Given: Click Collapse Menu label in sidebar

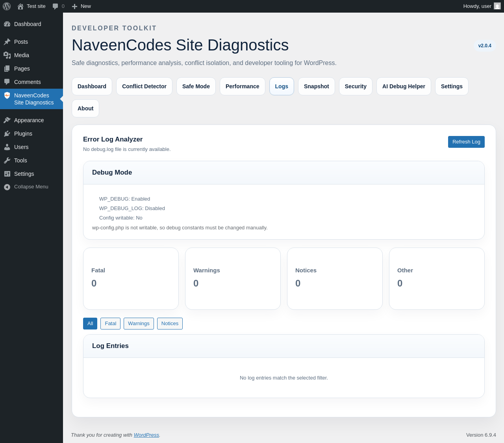Looking at the screenshot, I should pyautogui.click(x=31, y=187).
